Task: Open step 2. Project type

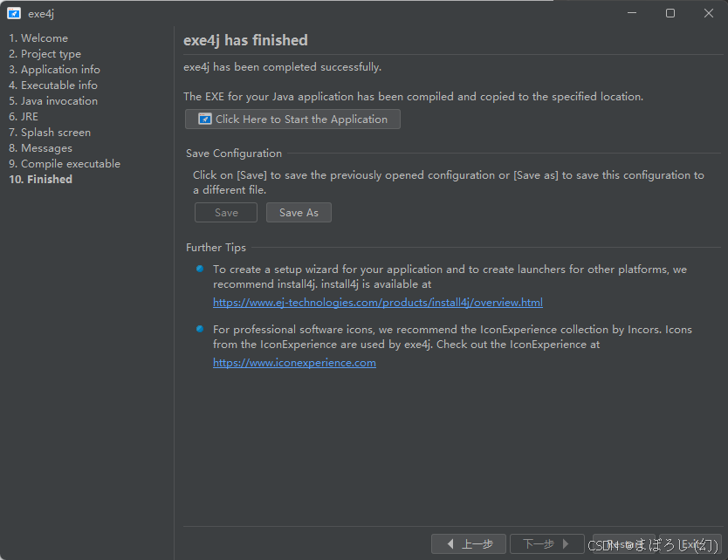Action: [x=45, y=54]
